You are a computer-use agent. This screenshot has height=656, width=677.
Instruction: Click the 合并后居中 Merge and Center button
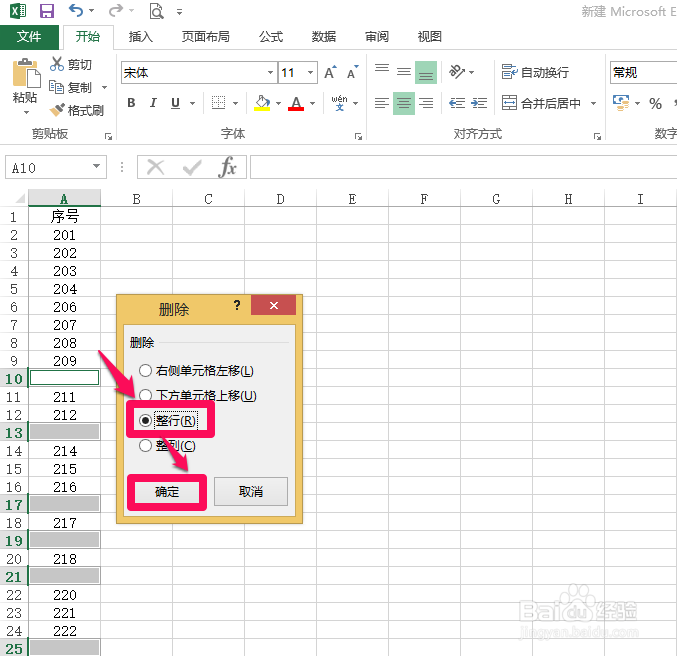(541, 103)
